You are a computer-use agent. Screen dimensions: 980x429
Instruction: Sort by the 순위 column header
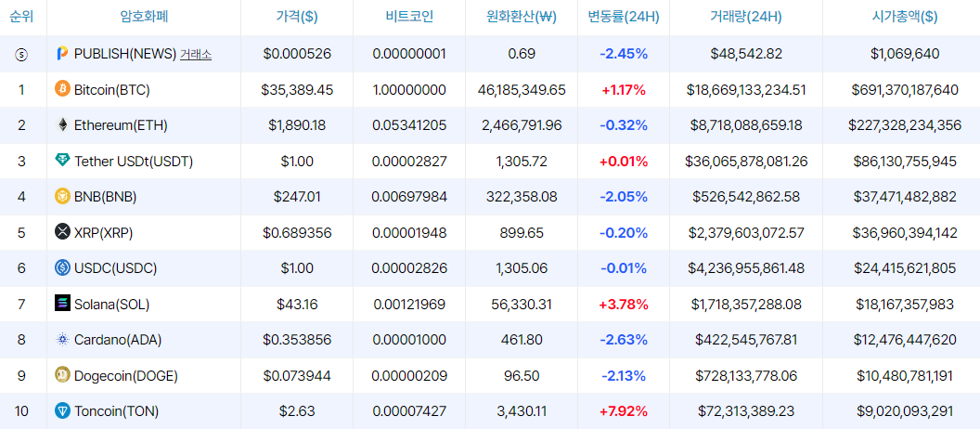[x=21, y=17]
